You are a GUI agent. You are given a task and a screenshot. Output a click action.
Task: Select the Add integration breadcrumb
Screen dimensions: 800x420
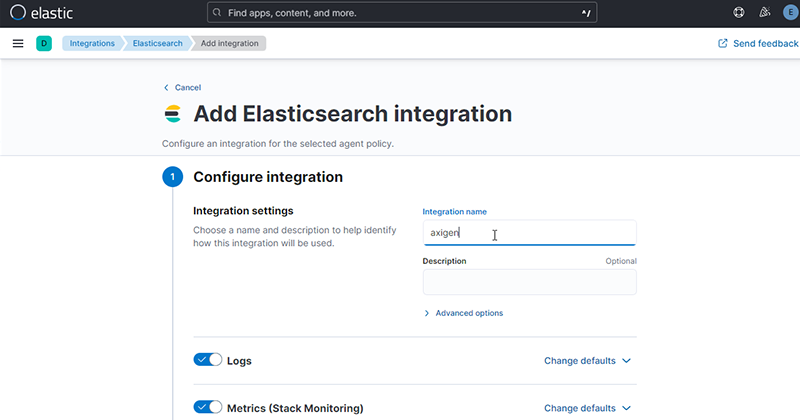point(229,43)
